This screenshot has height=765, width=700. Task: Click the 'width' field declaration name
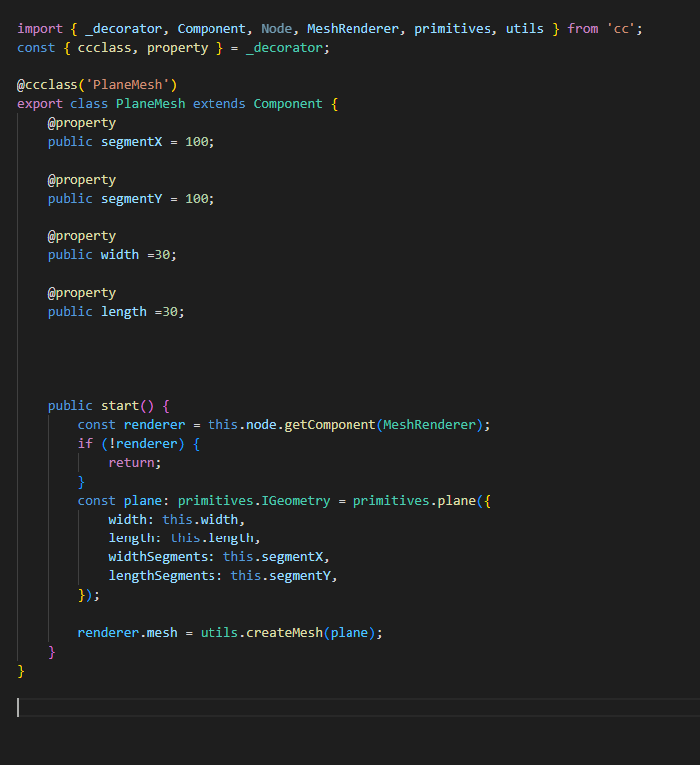point(120,255)
